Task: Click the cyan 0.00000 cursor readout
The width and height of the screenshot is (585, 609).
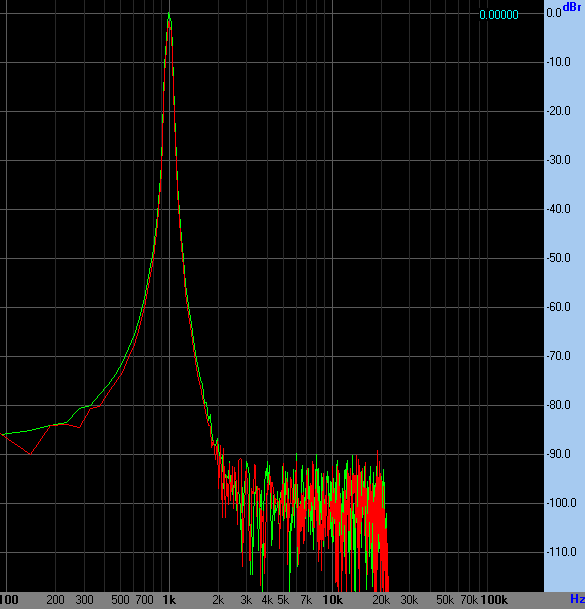Action: coord(499,15)
